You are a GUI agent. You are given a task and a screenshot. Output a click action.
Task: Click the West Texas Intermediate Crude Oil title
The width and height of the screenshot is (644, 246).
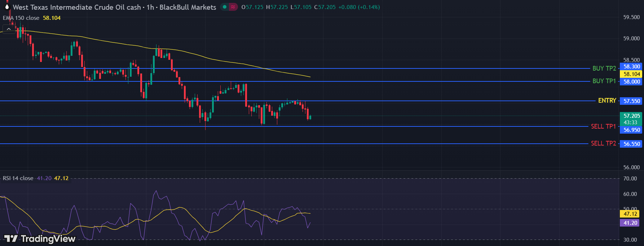pos(76,7)
